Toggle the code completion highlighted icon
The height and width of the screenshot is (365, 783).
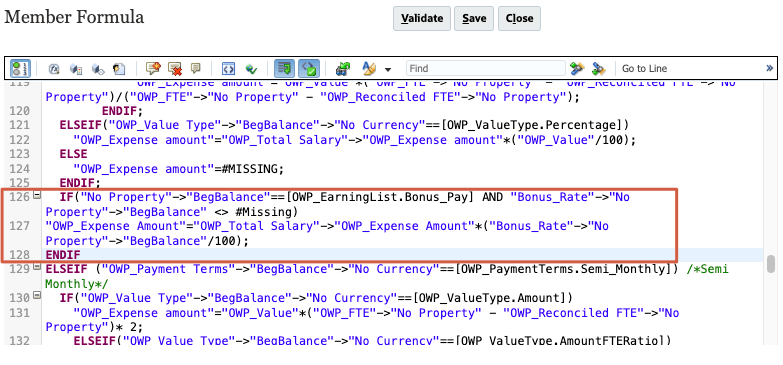pyautogui.click(x=309, y=68)
